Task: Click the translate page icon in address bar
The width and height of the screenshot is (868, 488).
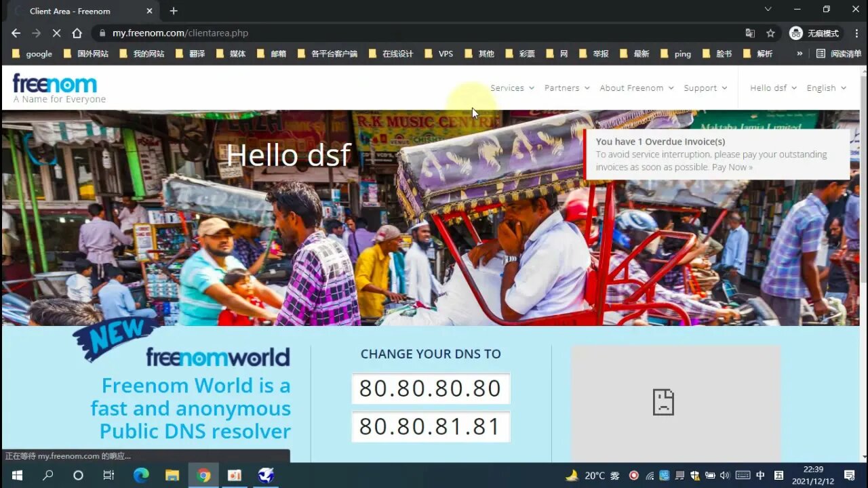Action: point(750,33)
